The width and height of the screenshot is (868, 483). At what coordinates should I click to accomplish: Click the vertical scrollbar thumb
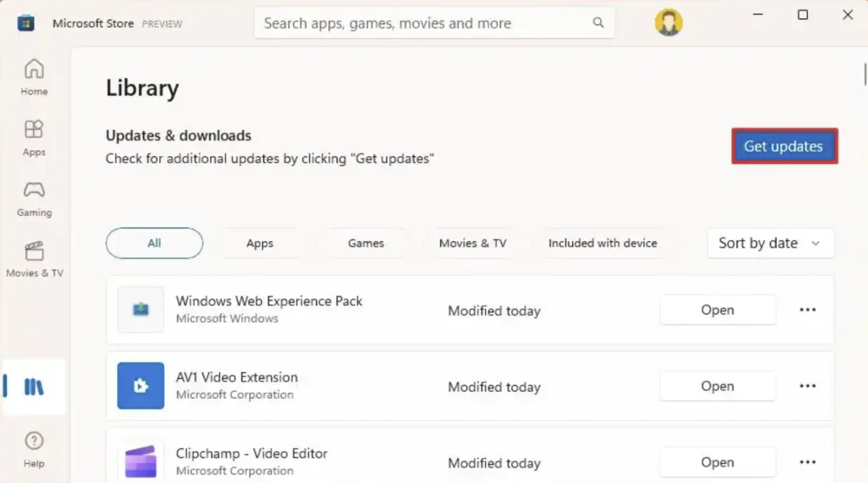(x=865, y=74)
